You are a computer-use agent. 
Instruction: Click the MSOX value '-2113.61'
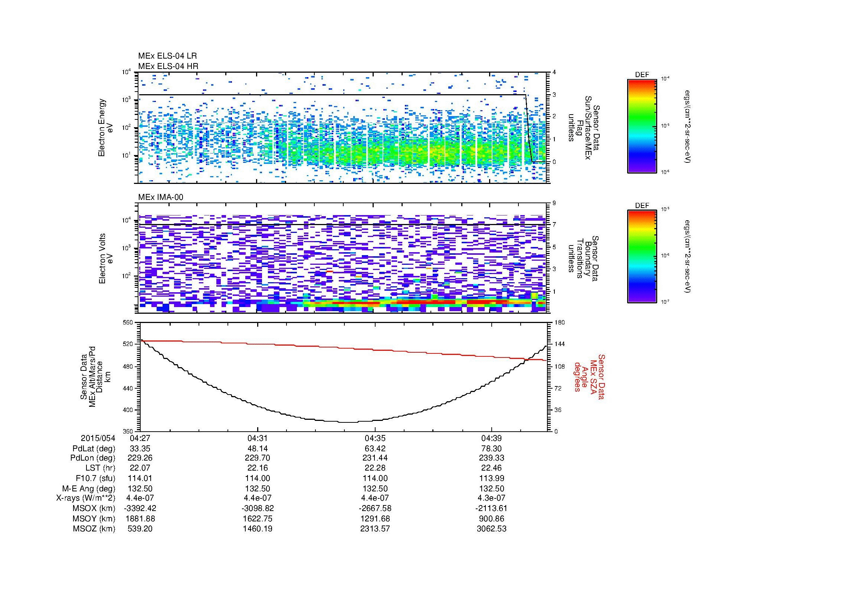click(x=491, y=508)
